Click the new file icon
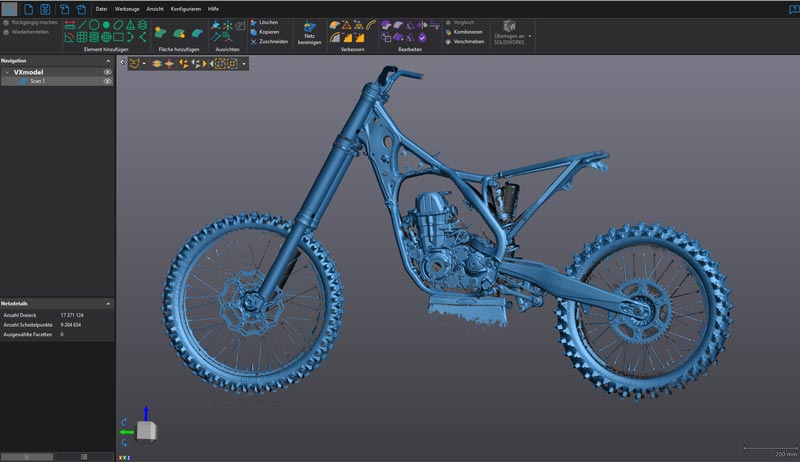The image size is (800, 462). click(28, 9)
